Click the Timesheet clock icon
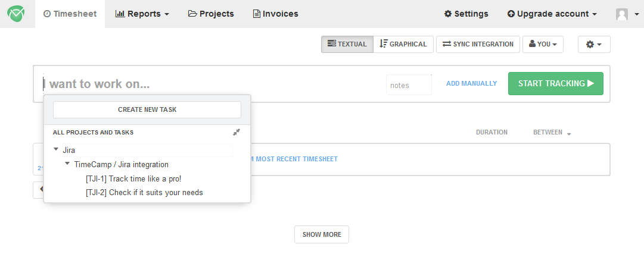Viewport: 644px width, 260px height. (x=47, y=14)
